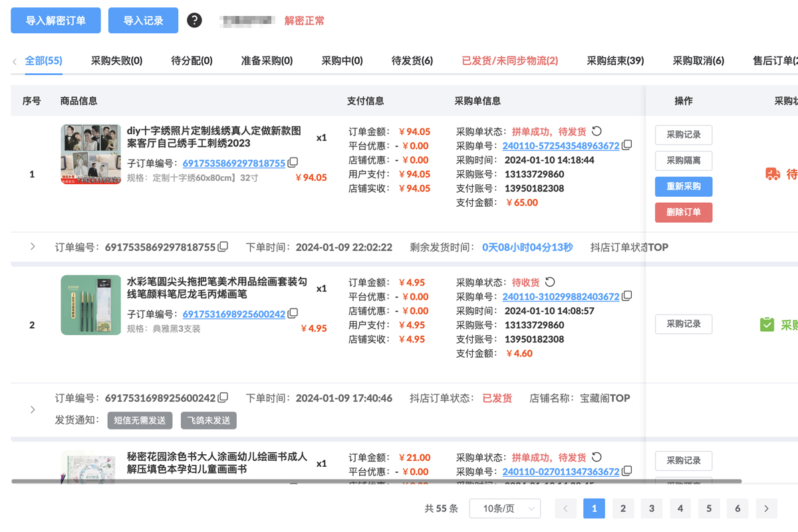
Task: Copy order number in the 17:40:46 row
Action: click(223, 398)
